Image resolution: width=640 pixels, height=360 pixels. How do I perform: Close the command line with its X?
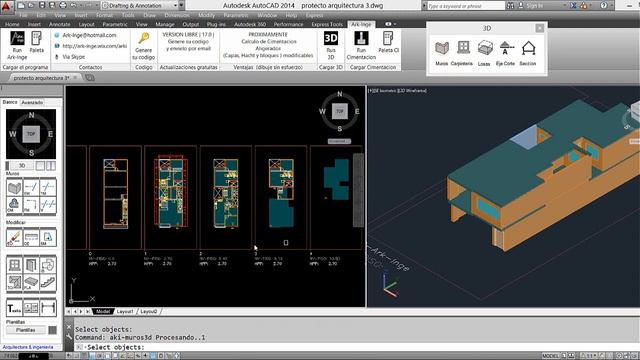(x=69, y=327)
